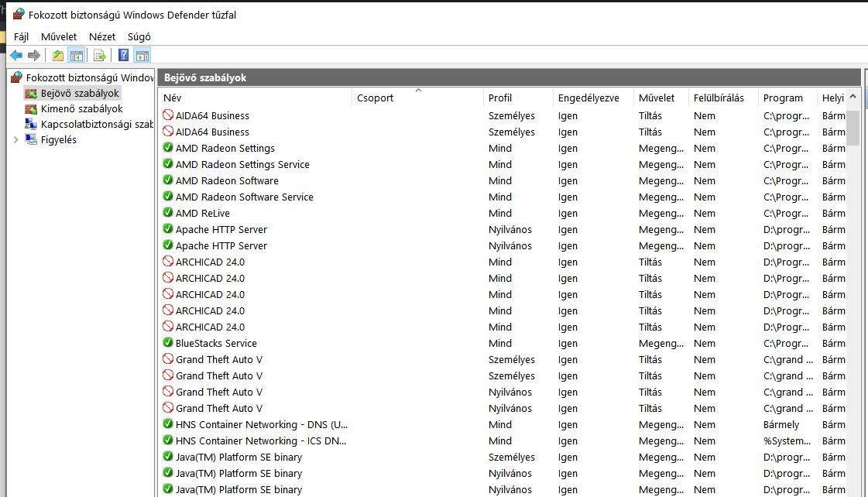Click the Mind profile cell of AMD ReLive
868x497 pixels.
[x=500, y=213]
